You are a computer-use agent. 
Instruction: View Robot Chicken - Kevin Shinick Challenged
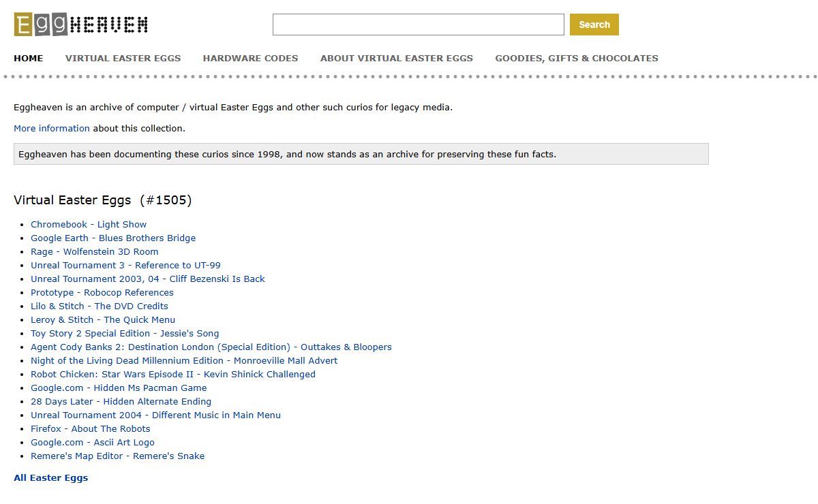[x=173, y=374]
